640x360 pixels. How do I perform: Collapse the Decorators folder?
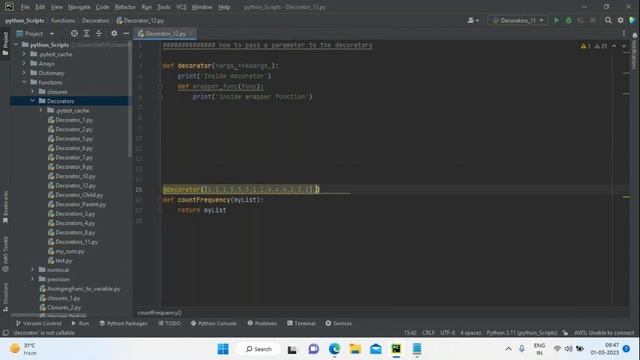(x=32, y=101)
